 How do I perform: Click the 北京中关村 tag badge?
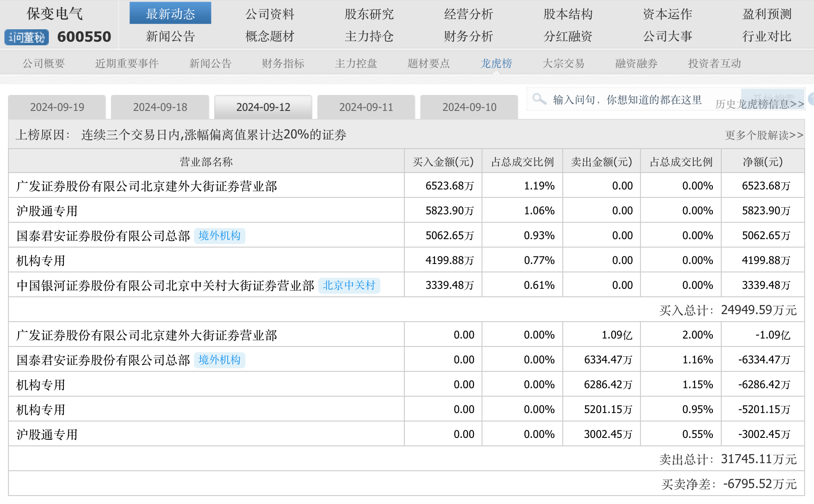coord(349,285)
